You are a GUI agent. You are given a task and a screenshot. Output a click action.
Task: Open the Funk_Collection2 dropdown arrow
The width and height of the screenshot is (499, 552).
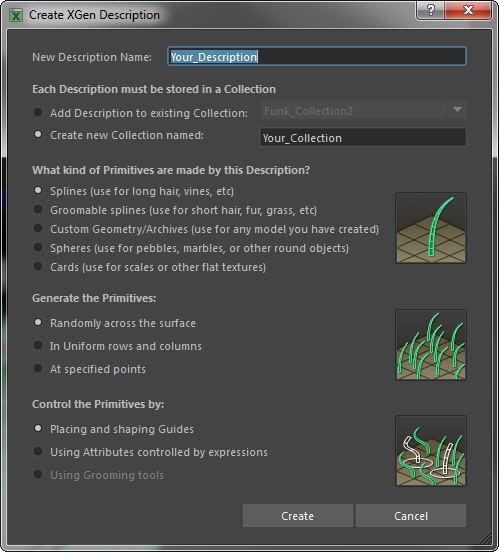pos(457,110)
